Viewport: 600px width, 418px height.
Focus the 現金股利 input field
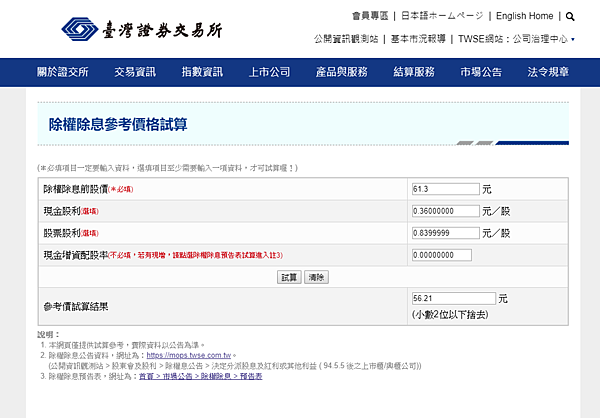coord(445,211)
